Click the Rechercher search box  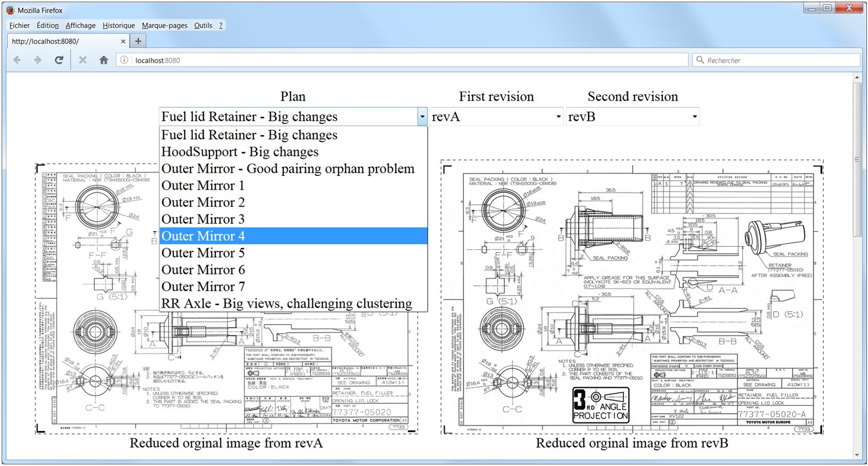776,60
